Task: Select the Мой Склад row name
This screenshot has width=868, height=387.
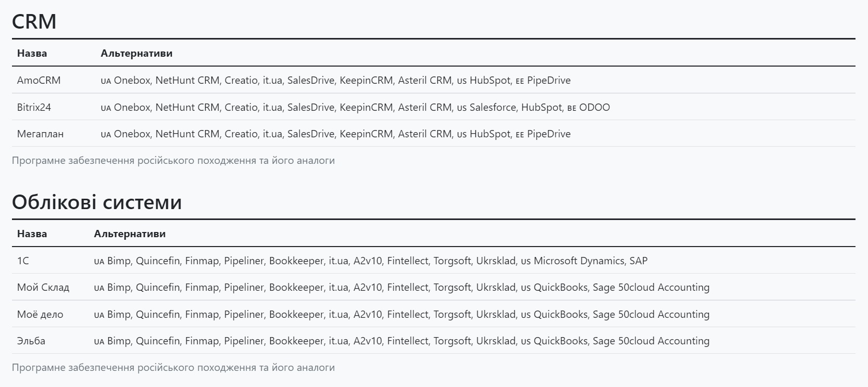Action: 43,287
